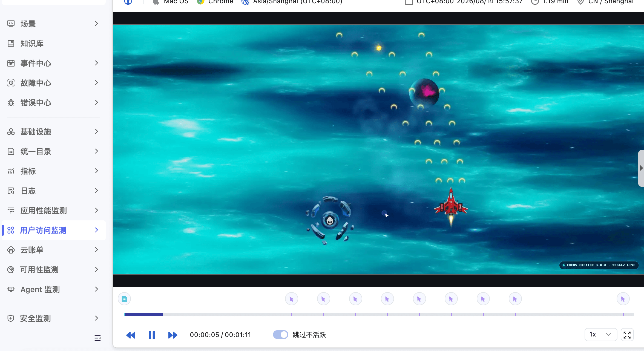This screenshot has height=351, width=644.
Task: Expand the 事件中心 submenu chevron
Action: (x=96, y=63)
